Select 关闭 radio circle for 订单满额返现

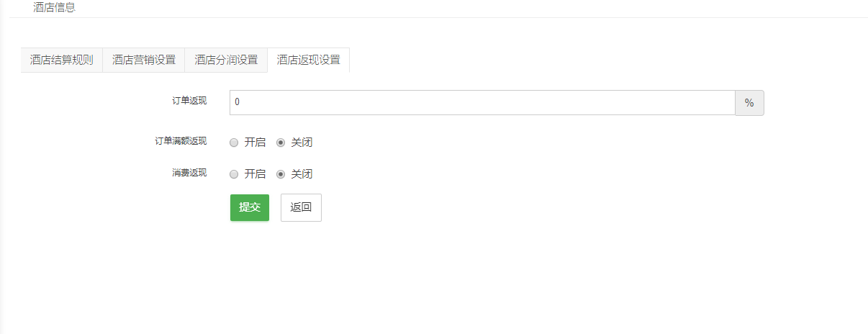tap(281, 143)
